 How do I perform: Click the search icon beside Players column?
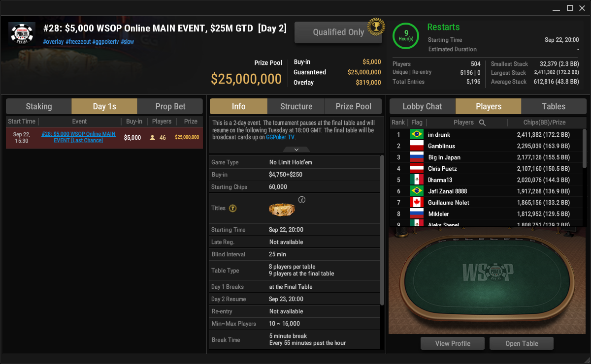[482, 122]
